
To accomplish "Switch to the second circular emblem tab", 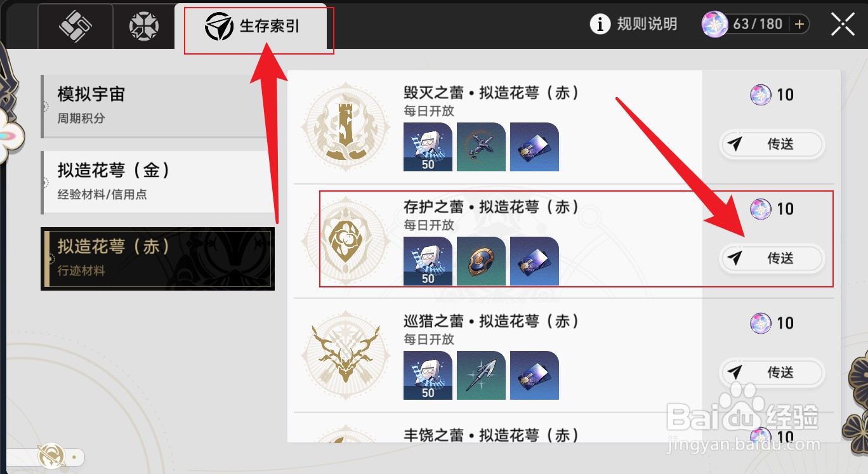I will pos(143,26).
